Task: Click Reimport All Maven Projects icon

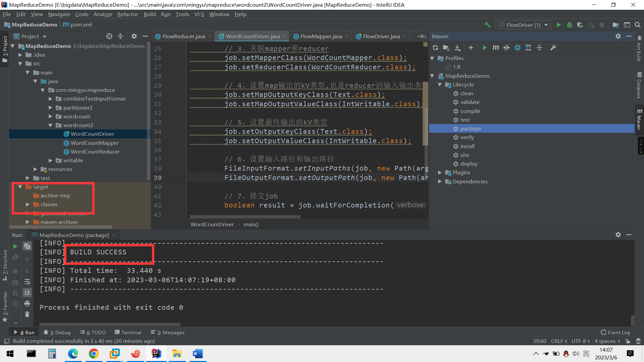Action: (435, 48)
